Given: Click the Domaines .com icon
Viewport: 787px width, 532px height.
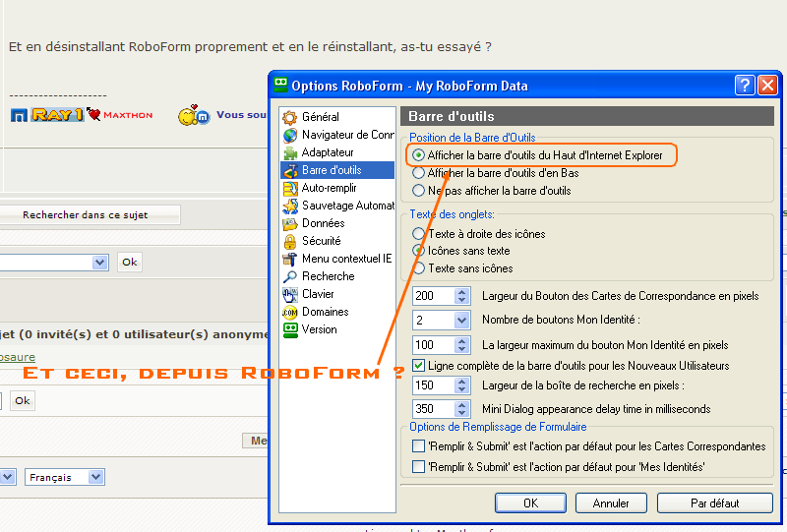Looking at the screenshot, I should 289,312.
